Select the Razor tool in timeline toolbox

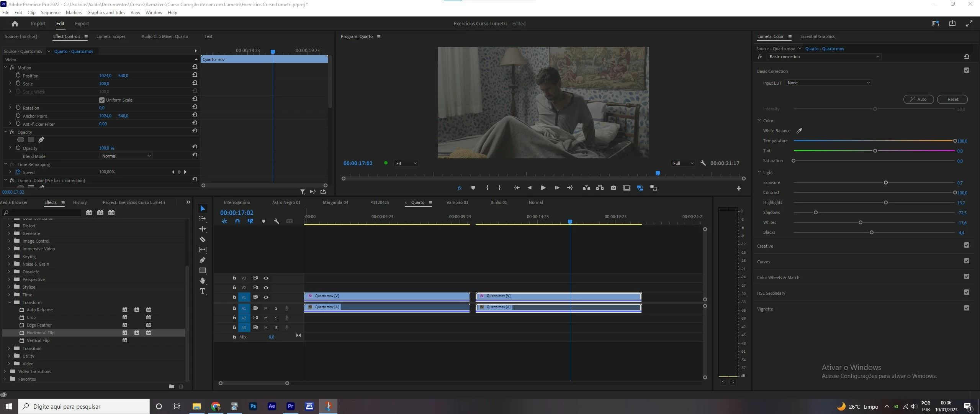point(203,240)
